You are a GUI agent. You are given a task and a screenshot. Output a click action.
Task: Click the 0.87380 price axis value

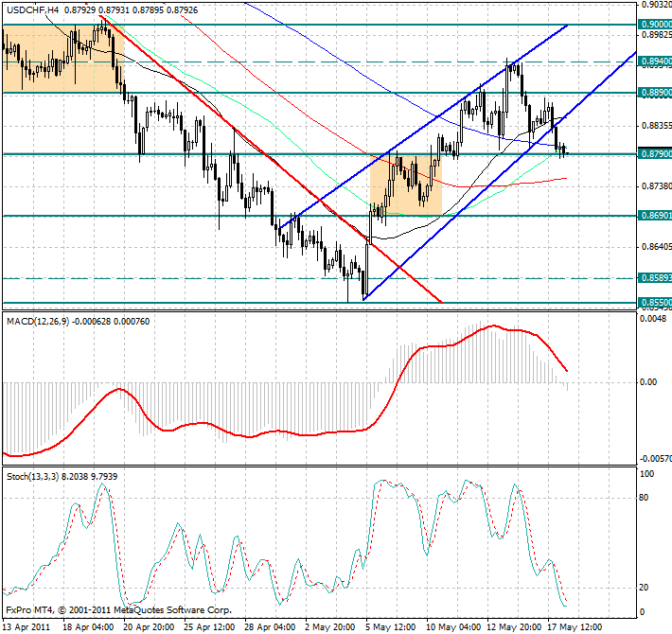[656, 185]
